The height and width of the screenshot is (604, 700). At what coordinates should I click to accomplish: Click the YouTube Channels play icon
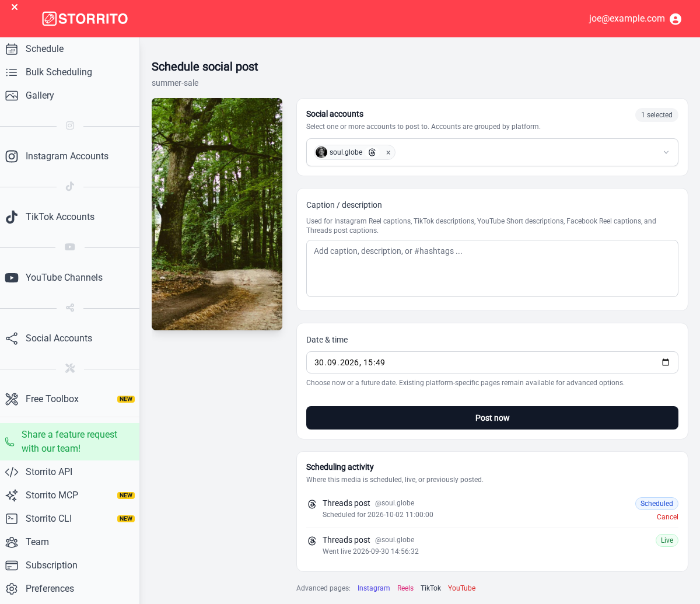(x=12, y=278)
